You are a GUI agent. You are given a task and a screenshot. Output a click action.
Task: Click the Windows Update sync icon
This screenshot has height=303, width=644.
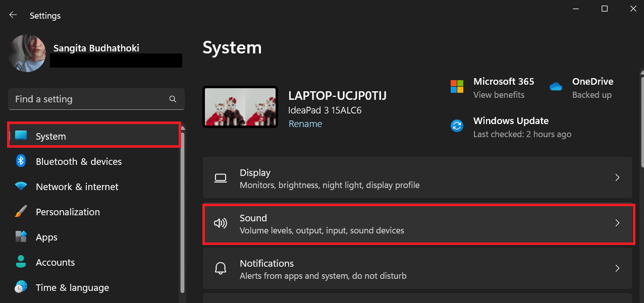[x=457, y=126]
